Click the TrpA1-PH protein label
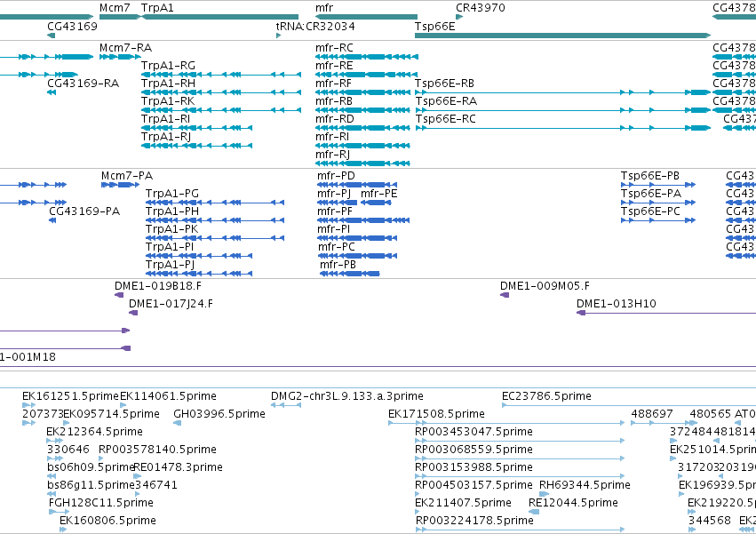 [x=172, y=211]
